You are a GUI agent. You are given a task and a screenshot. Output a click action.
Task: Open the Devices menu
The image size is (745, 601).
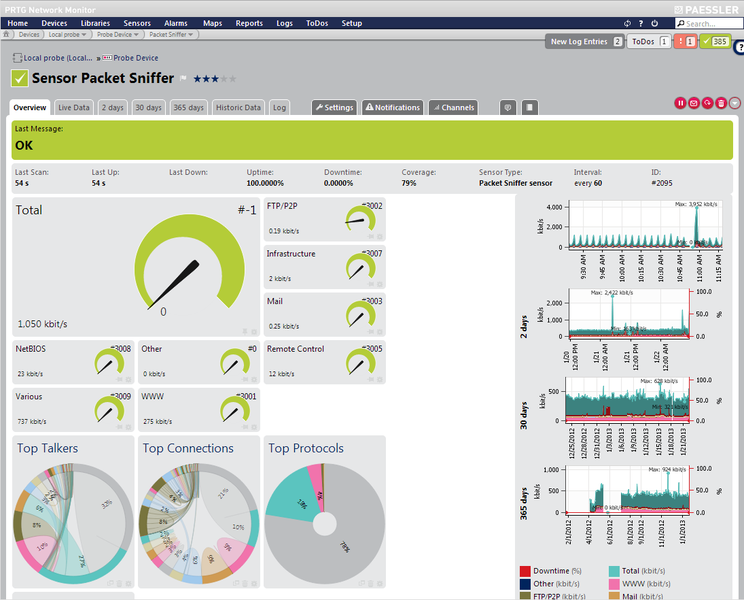pos(54,23)
